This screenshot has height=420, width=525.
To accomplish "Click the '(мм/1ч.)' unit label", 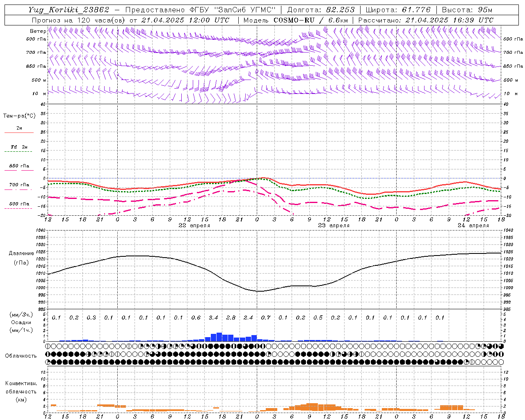I will 21,330.
